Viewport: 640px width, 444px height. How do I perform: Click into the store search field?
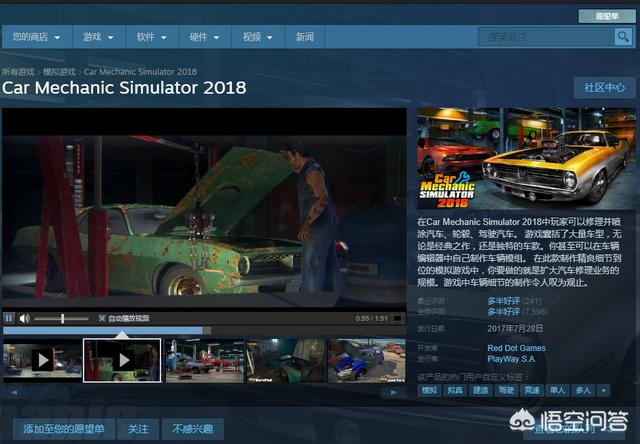(x=547, y=37)
